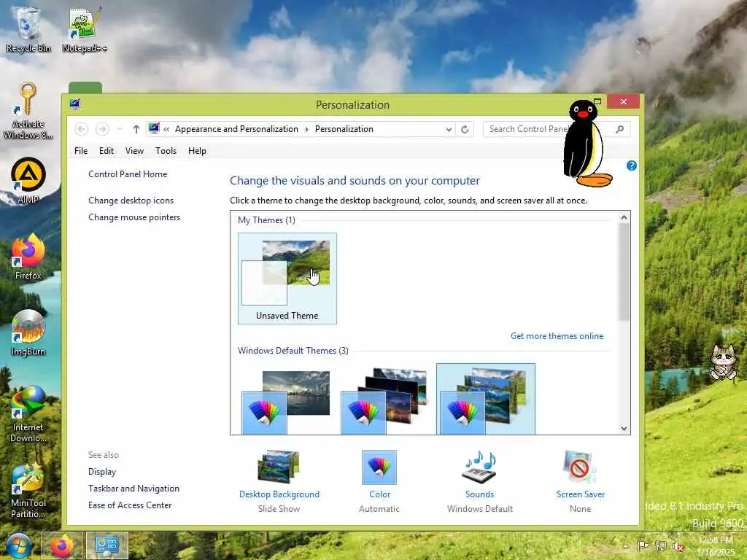
Task: Click the Desktop Background label link
Action: [279, 494]
